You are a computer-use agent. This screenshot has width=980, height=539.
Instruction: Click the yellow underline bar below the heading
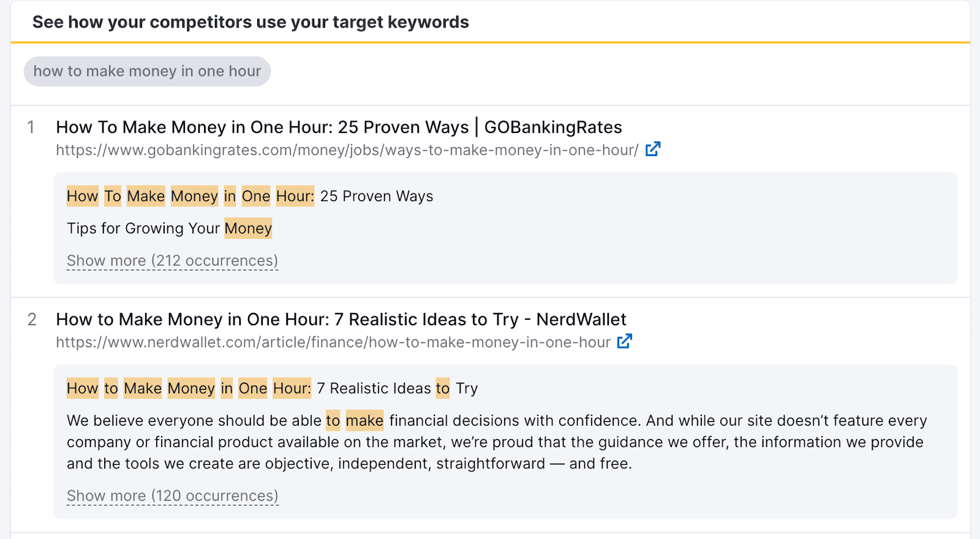tap(490, 42)
